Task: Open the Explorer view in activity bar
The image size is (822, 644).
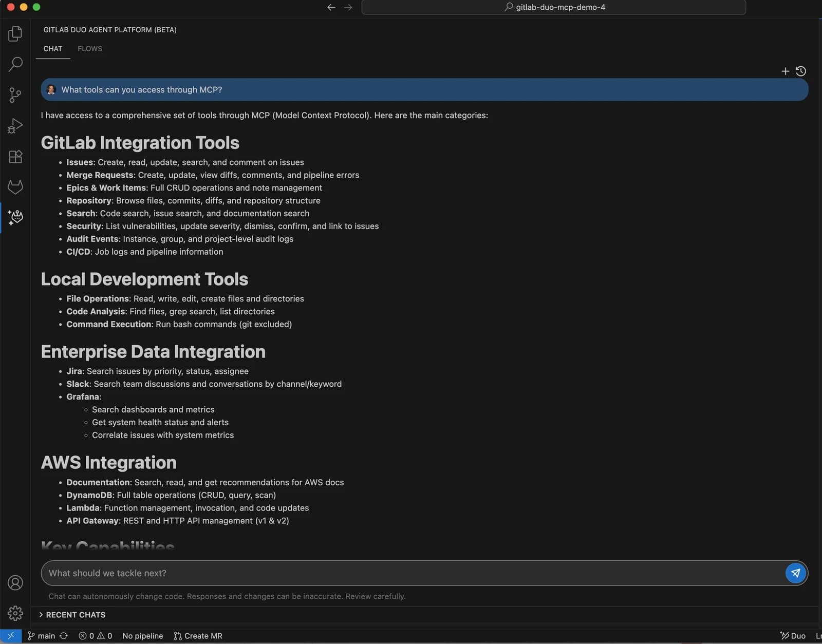Action: point(15,34)
